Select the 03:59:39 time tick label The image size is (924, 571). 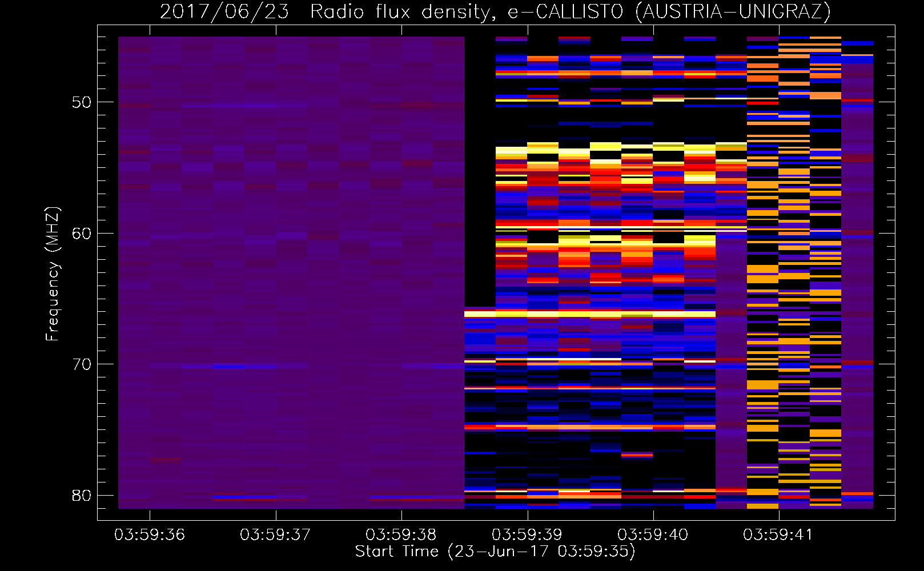[x=527, y=535]
